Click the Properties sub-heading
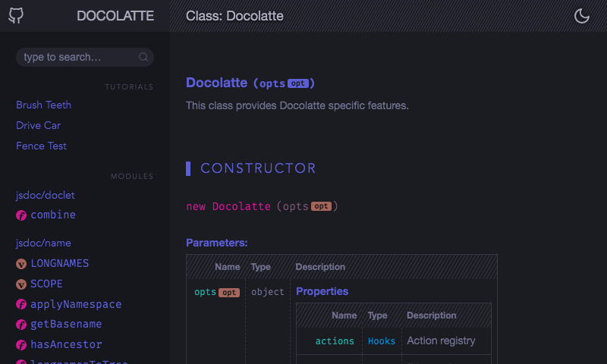Image resolution: width=607 pixels, height=364 pixels. [322, 291]
